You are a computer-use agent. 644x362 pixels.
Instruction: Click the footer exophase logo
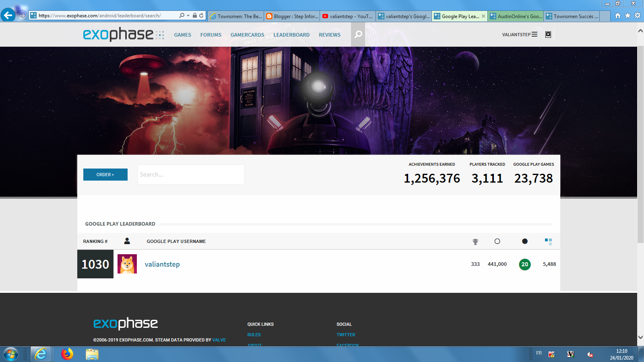click(x=126, y=323)
